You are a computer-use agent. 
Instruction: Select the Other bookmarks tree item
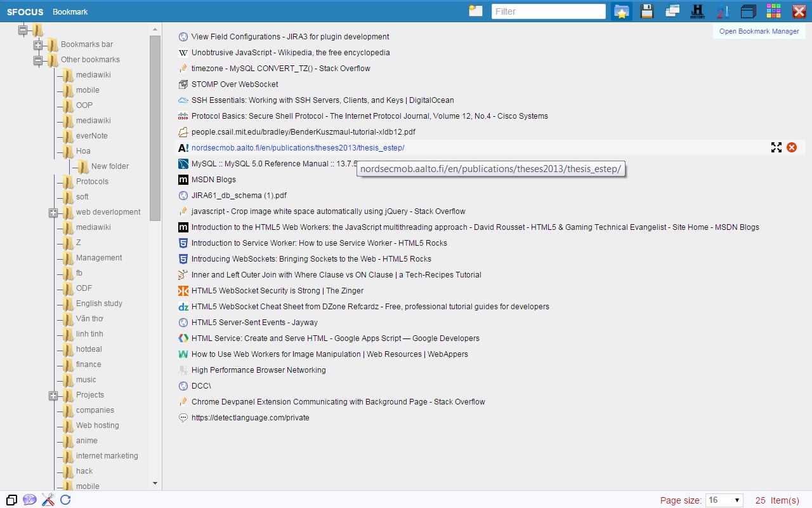tap(90, 60)
